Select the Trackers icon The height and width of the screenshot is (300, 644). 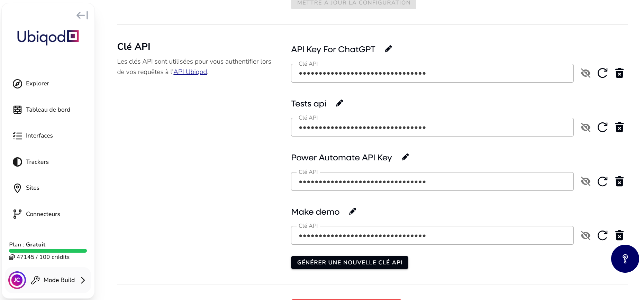[x=17, y=162]
